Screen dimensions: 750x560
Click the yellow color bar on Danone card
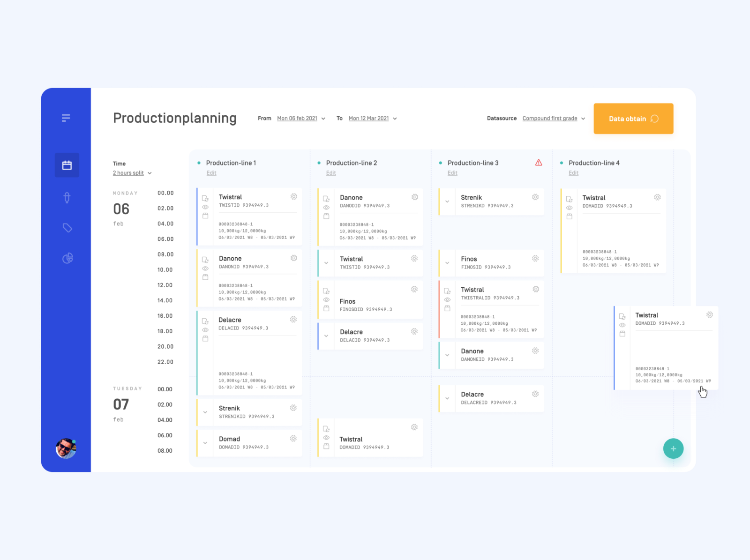(197, 278)
